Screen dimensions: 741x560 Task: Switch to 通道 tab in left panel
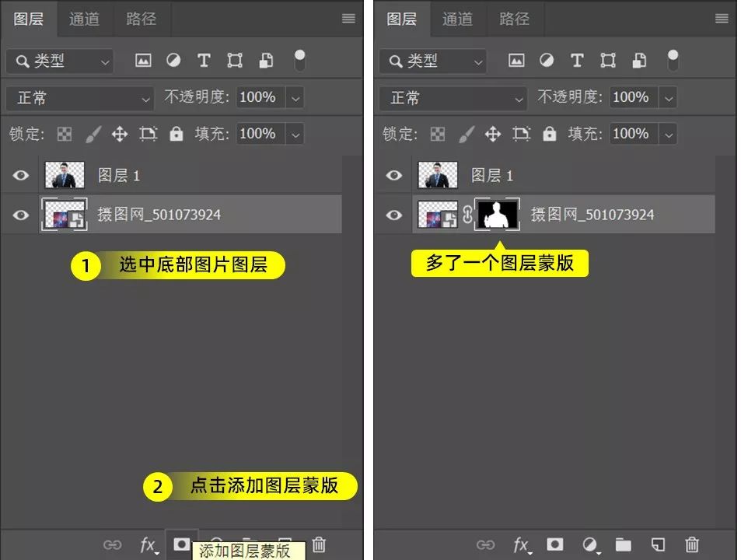85,19
